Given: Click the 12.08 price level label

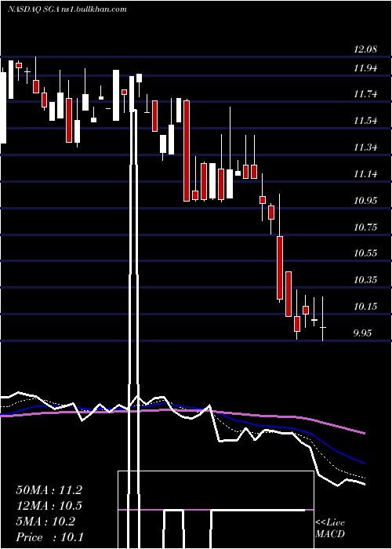Looking at the screenshot, I should pyautogui.click(x=365, y=49).
